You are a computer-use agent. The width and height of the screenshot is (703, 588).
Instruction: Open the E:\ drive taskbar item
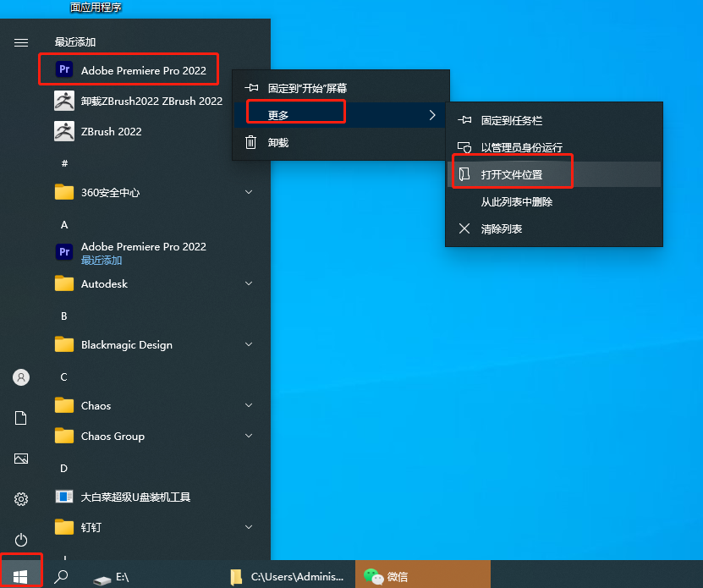[111, 577]
